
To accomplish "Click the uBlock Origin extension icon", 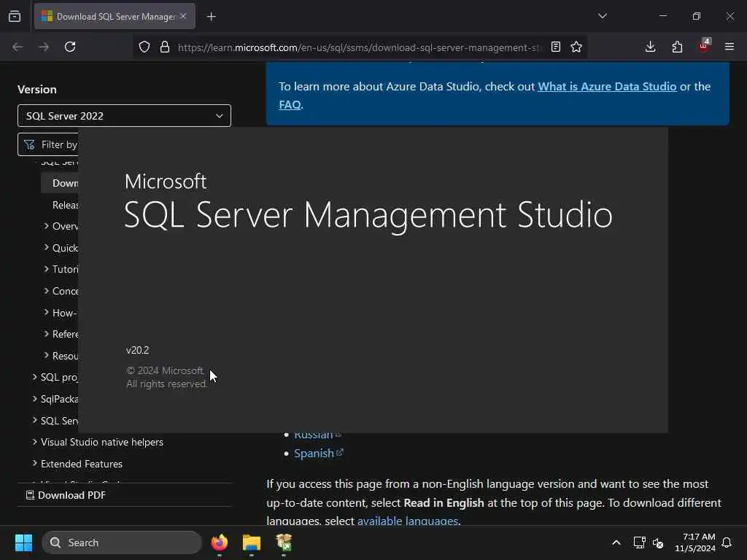I will coord(704,46).
